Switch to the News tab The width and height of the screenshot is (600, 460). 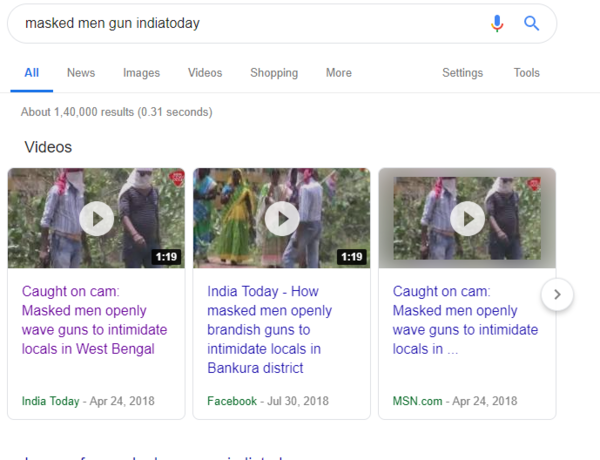(x=81, y=73)
